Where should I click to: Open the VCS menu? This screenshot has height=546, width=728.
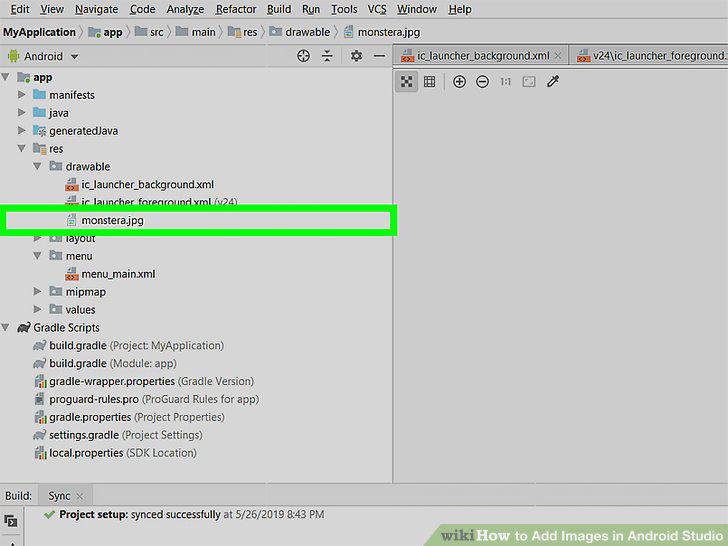coord(377,9)
